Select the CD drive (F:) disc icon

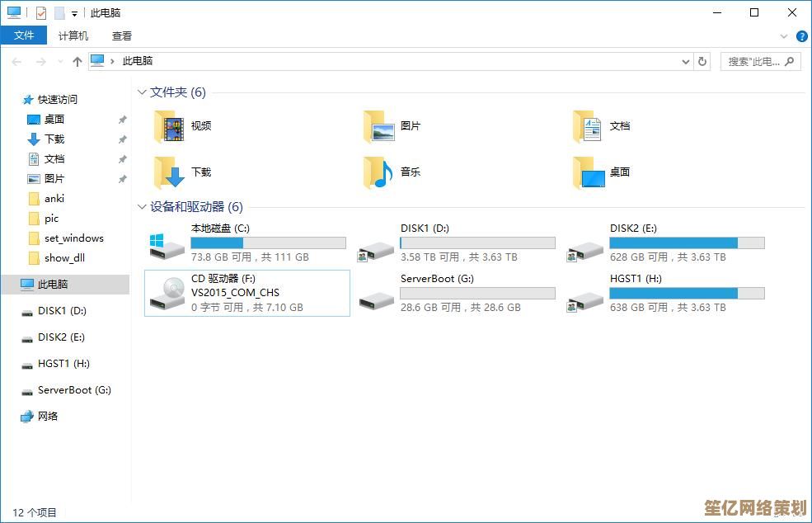(x=167, y=293)
